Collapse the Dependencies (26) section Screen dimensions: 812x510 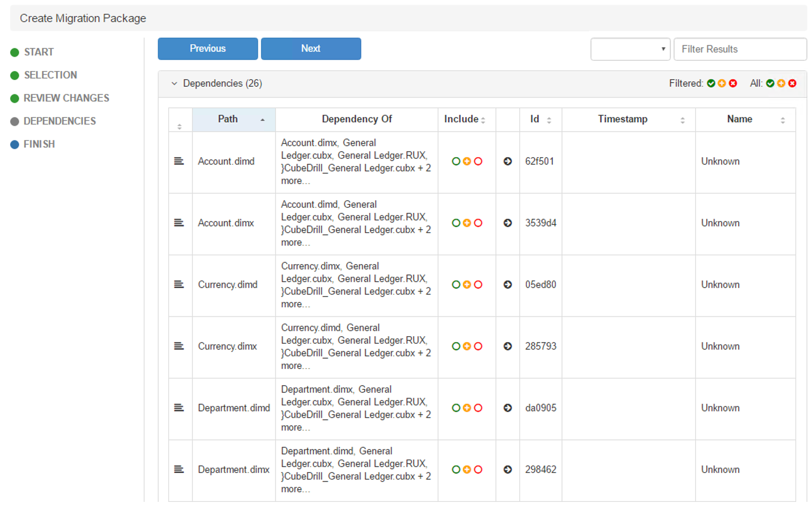pyautogui.click(x=174, y=84)
